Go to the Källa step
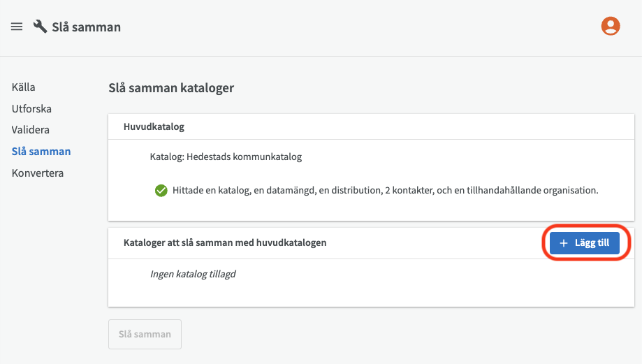 (23, 87)
